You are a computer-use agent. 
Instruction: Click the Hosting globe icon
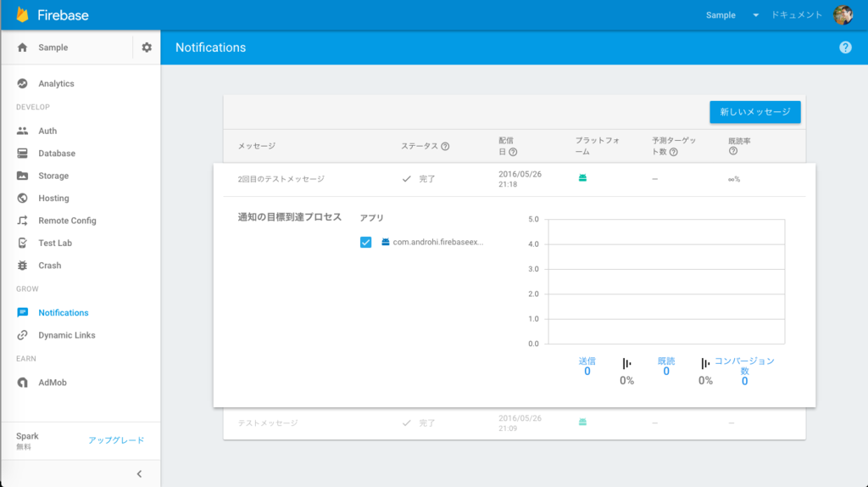point(22,199)
